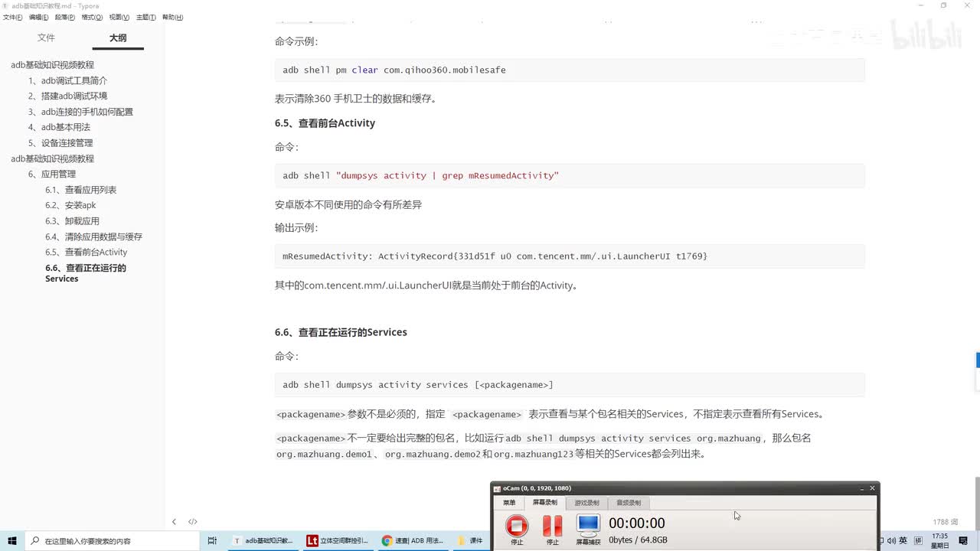Viewport: 980px width, 551px height.
Task: Select the 音频录制 tab in oCam
Action: (629, 503)
